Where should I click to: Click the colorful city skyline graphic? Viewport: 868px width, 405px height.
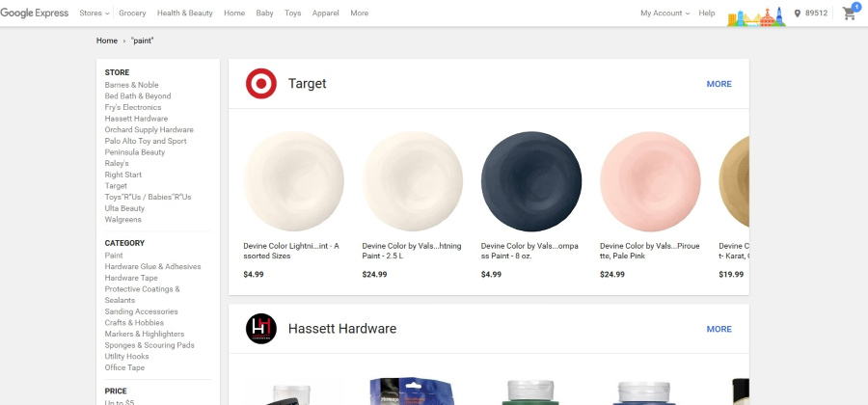coord(756,16)
